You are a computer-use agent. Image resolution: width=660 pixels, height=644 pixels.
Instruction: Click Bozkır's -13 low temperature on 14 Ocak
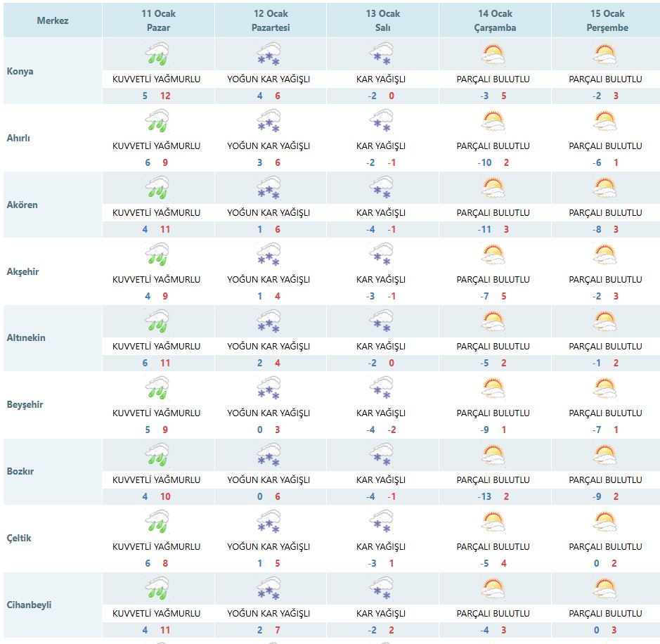click(483, 496)
